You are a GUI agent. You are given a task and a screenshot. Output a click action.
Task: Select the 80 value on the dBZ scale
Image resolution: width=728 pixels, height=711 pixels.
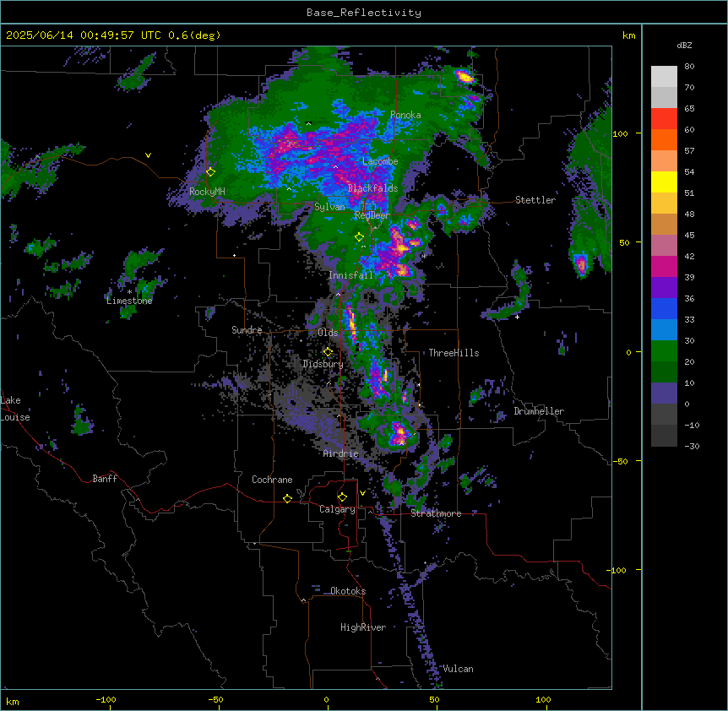click(689, 67)
